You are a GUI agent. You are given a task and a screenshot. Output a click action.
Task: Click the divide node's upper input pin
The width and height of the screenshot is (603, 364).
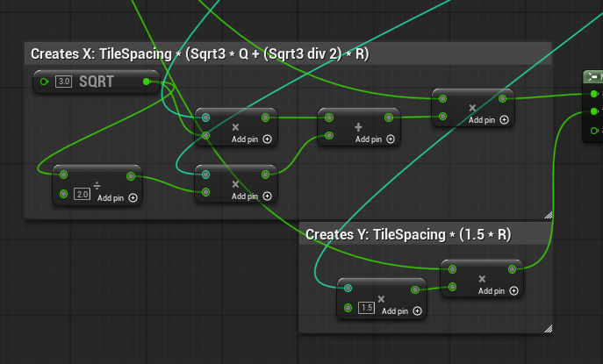click(x=63, y=175)
